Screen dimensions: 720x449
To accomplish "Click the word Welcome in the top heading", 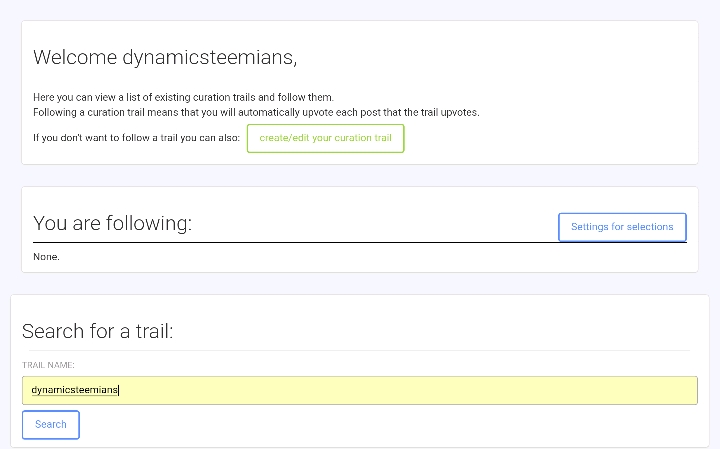I will 75,57.
